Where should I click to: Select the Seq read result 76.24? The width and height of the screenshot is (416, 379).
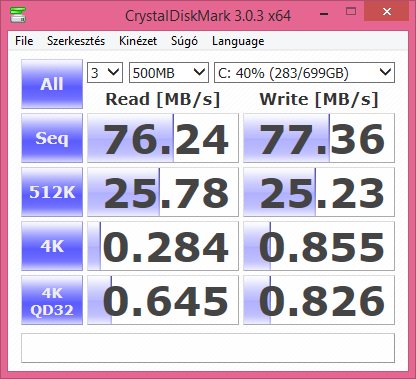[163, 138]
